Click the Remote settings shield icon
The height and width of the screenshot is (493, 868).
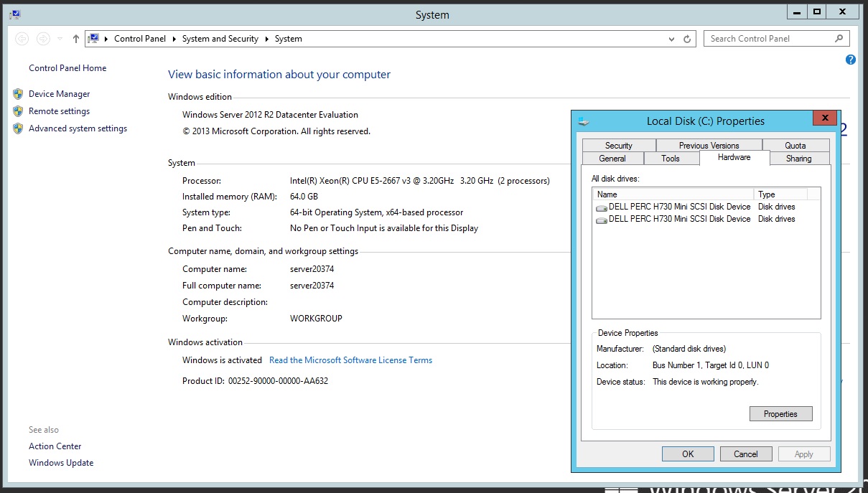(x=18, y=111)
